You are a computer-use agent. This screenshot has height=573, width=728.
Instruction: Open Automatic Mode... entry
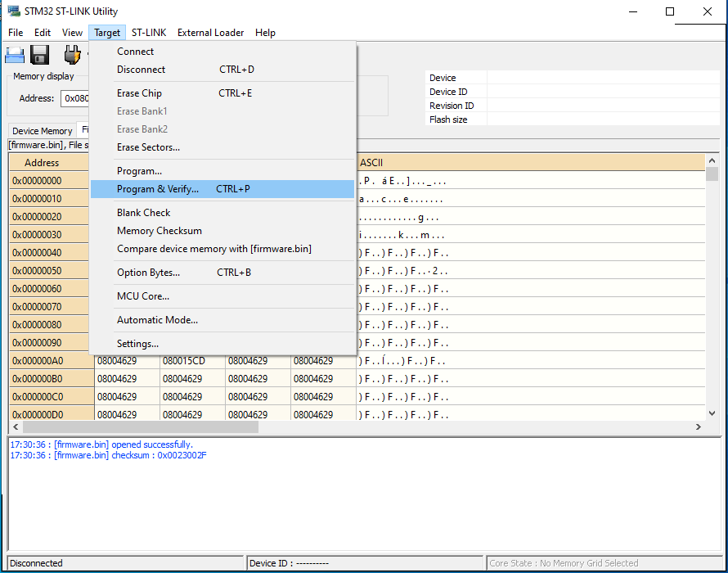pos(222,320)
